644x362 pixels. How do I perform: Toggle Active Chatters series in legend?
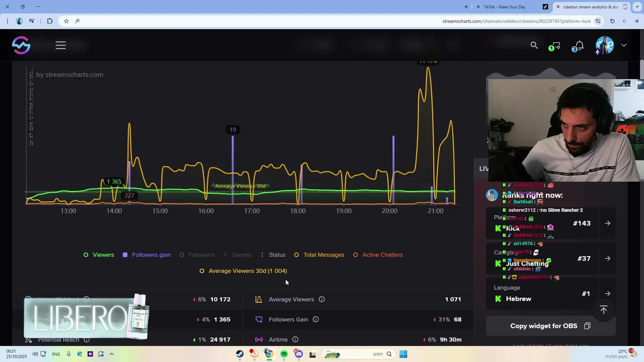tap(378, 255)
